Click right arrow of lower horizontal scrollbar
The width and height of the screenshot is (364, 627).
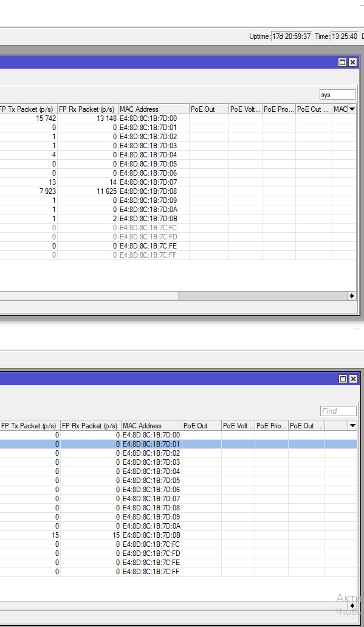[352, 605]
